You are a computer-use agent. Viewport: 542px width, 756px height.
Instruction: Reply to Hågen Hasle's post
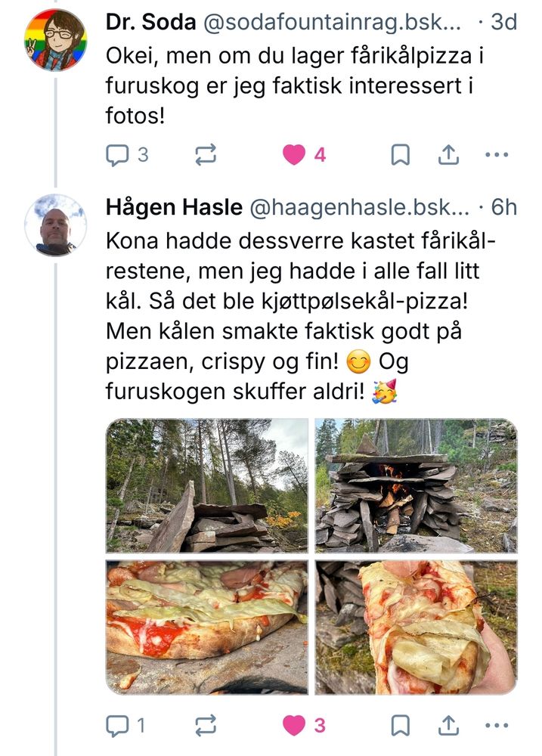117,723
